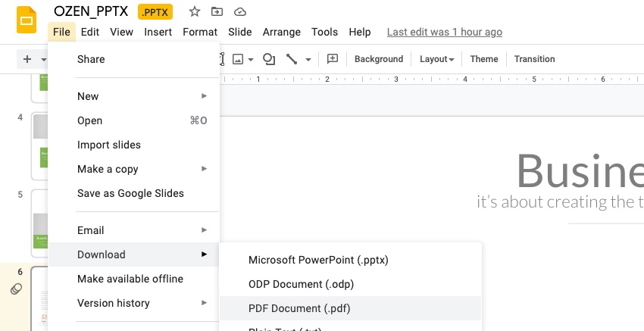Open the Layout dropdown
This screenshot has height=331, width=644.
436,59
